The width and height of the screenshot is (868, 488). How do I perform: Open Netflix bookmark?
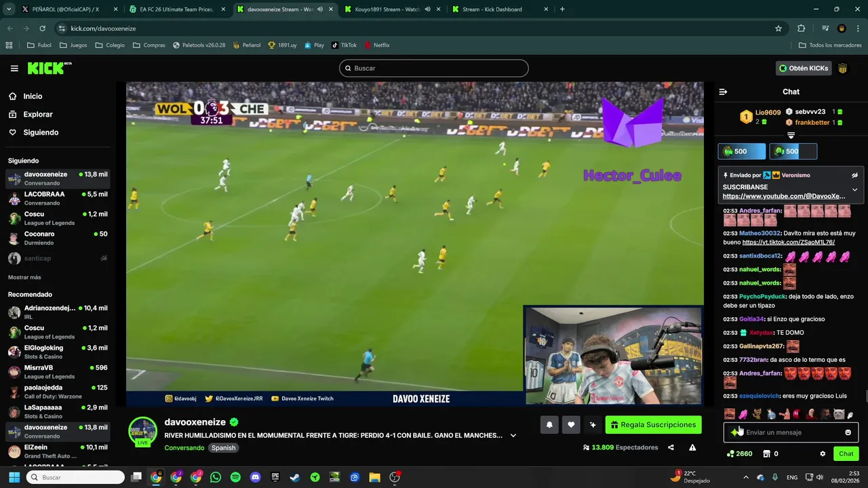click(x=377, y=45)
